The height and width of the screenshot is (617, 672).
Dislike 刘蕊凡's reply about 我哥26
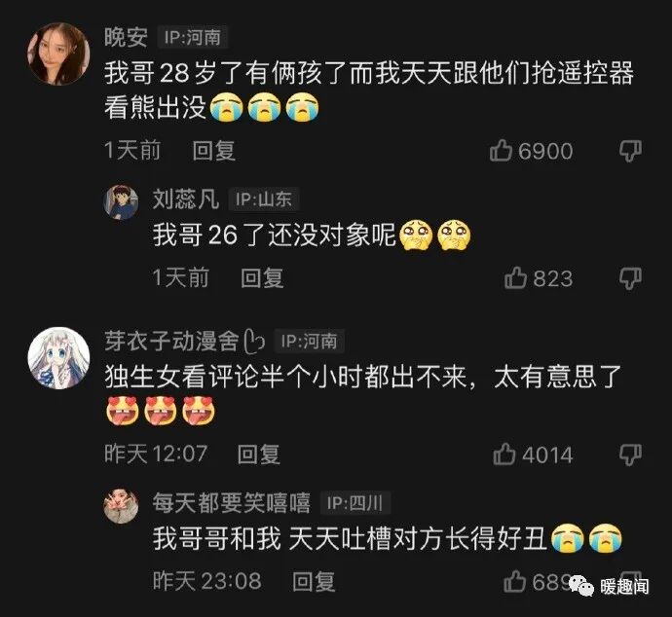pyautogui.click(x=630, y=278)
